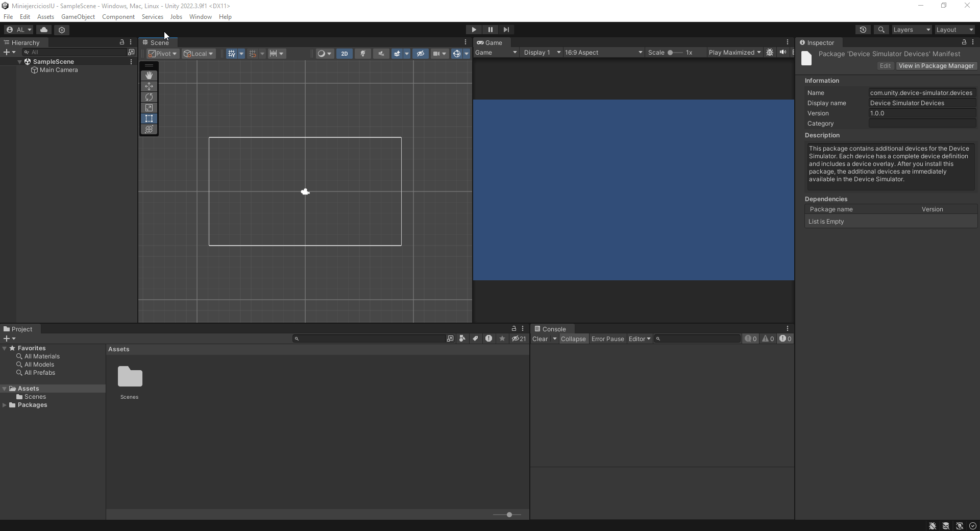Click View in Package Manager button

click(936, 66)
